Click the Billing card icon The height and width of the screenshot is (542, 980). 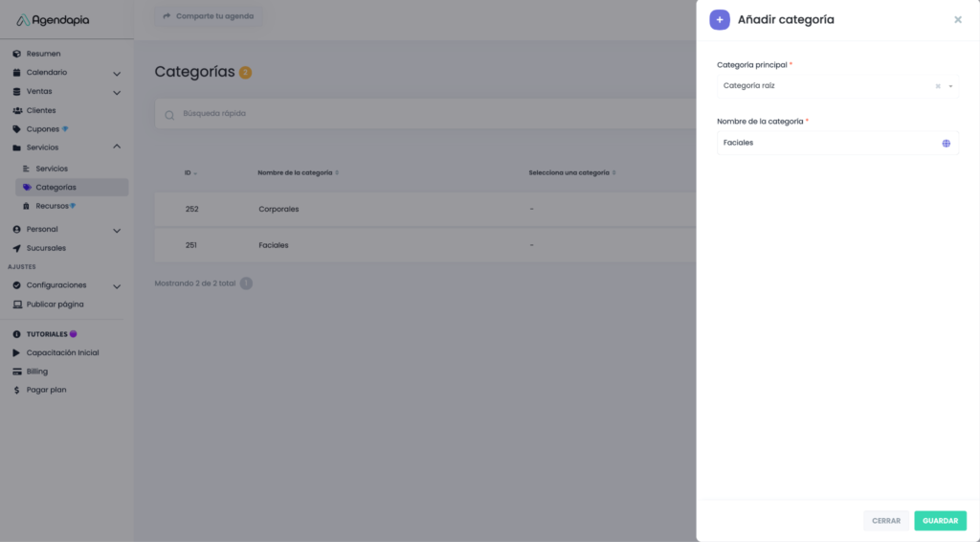coord(17,372)
